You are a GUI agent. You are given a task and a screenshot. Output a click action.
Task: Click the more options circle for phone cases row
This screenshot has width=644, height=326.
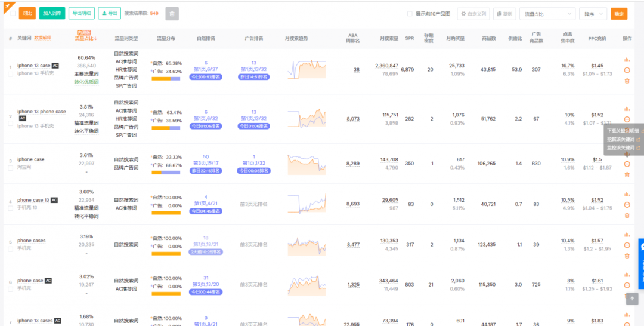pos(627,245)
